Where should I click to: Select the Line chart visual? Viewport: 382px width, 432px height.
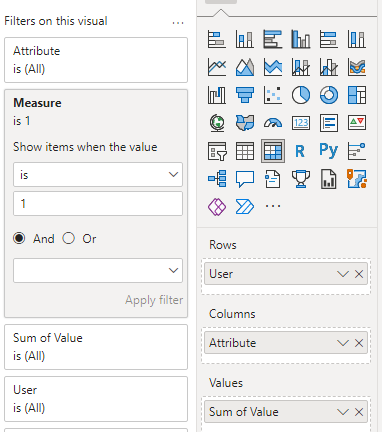pos(217,67)
